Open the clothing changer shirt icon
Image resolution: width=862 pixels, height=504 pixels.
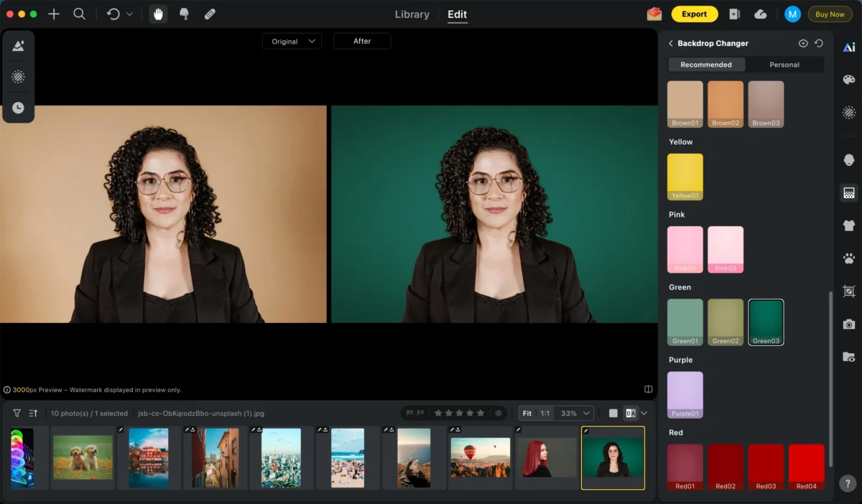pyautogui.click(x=849, y=225)
